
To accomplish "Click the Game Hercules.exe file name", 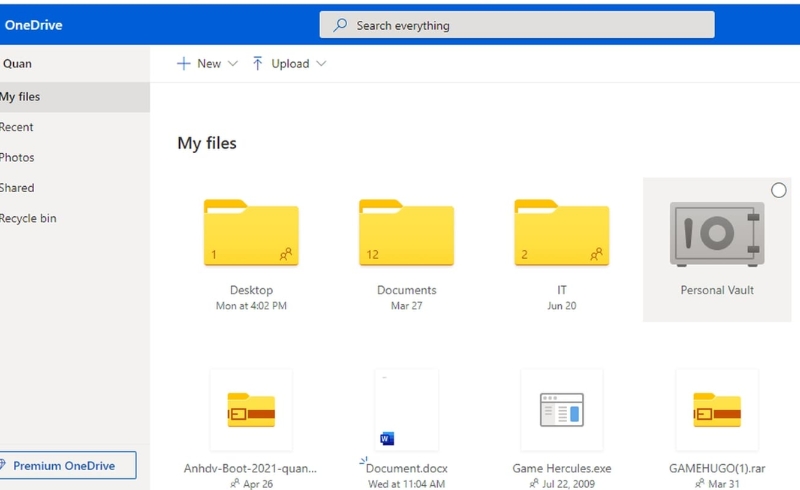I will [562, 468].
